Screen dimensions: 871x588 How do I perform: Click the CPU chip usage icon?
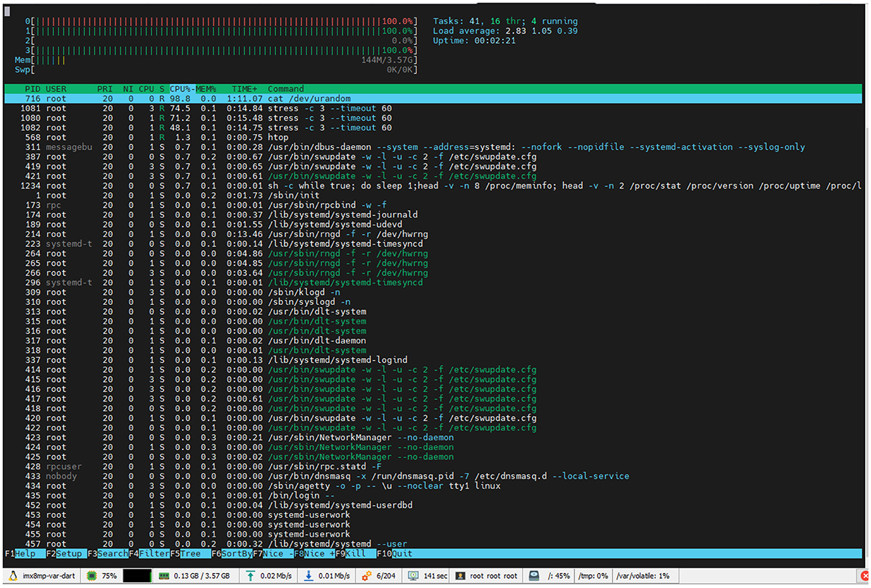pos(91,576)
